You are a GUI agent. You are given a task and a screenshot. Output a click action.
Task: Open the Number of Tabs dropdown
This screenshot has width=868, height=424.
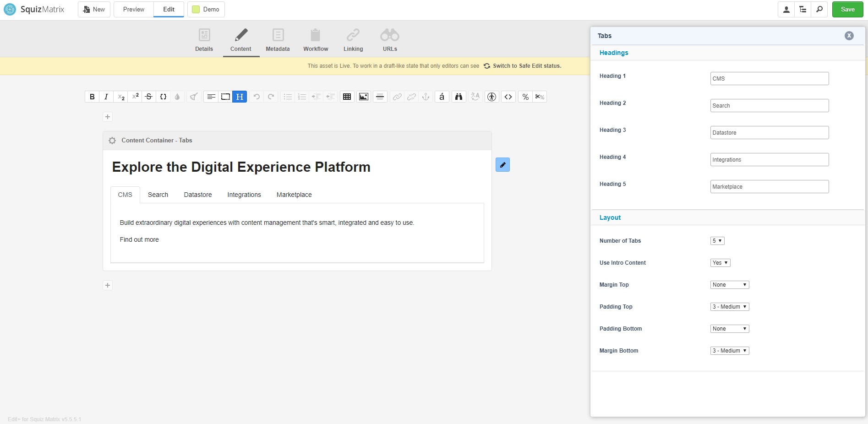point(717,241)
